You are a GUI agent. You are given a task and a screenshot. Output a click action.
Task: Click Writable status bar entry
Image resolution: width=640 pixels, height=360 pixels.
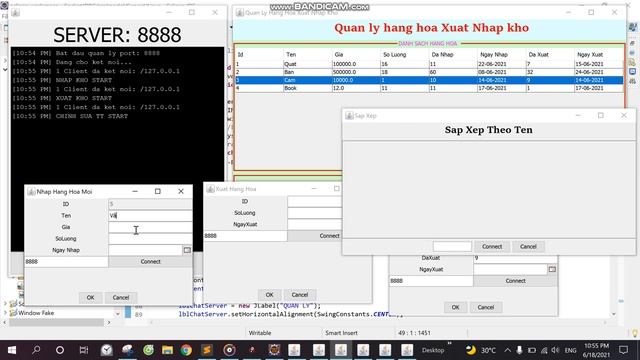tap(260, 333)
